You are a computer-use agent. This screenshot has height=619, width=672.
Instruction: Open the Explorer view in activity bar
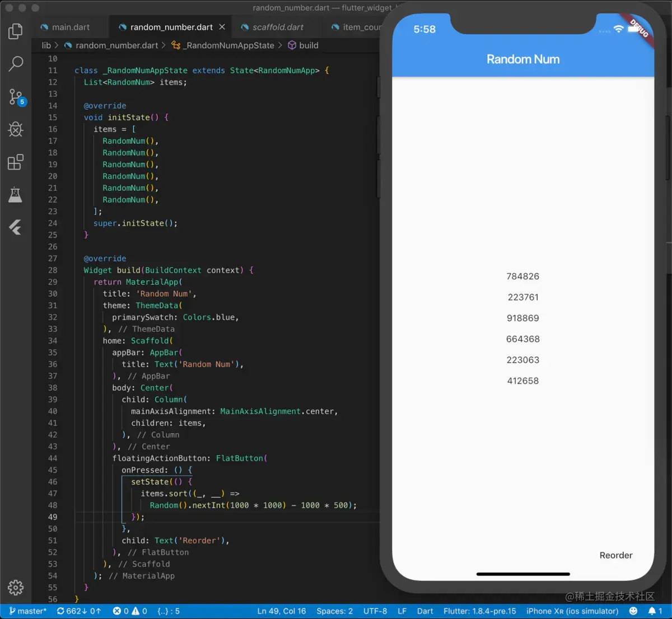coord(16,31)
